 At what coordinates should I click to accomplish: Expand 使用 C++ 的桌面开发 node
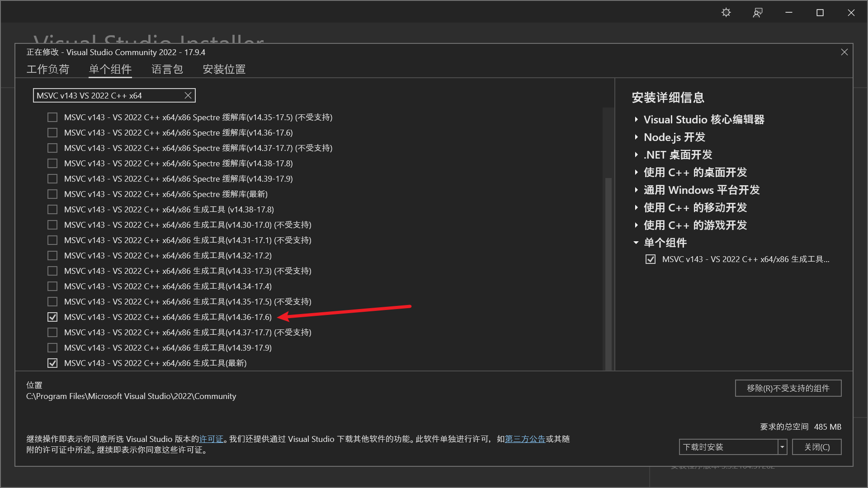pos(636,173)
